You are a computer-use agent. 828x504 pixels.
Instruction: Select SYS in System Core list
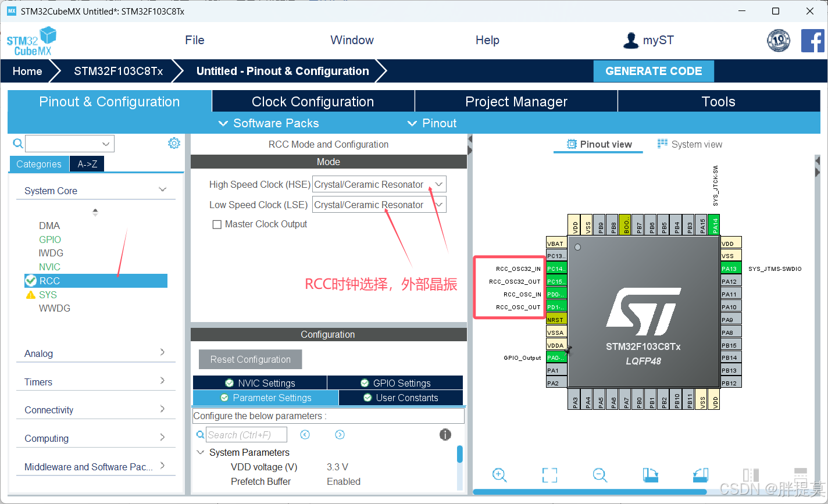pos(48,295)
